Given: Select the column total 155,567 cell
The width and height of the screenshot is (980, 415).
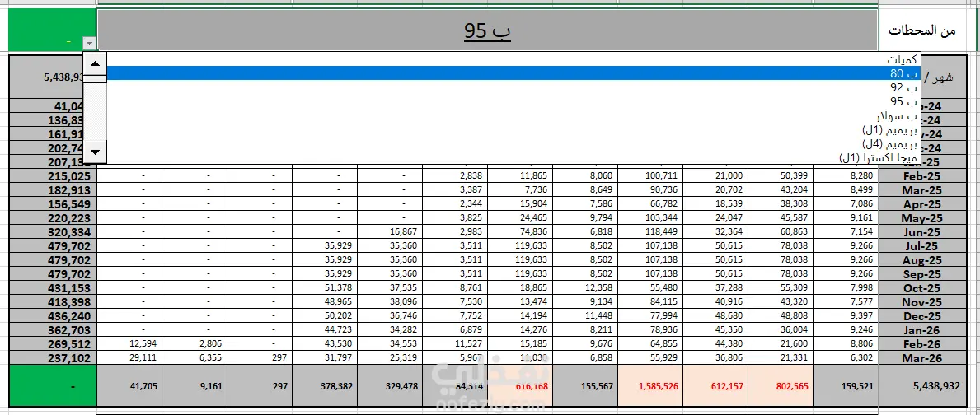Looking at the screenshot, I should pos(586,386).
